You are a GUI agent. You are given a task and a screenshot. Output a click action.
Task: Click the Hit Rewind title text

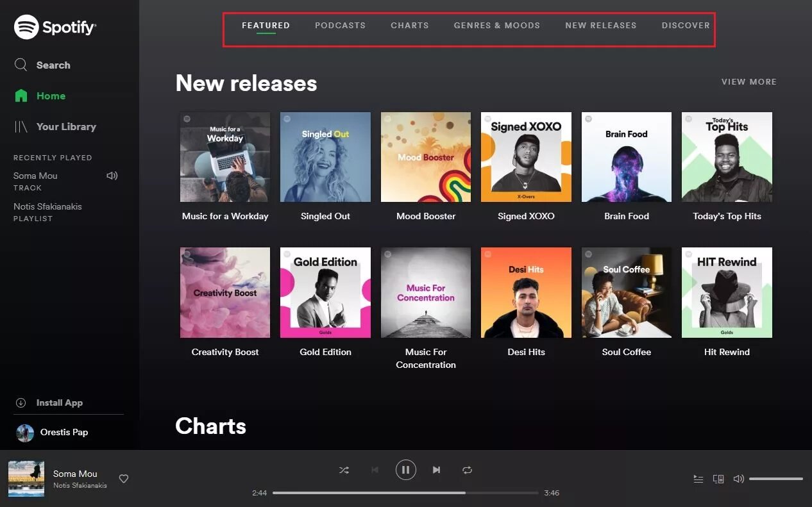click(x=727, y=352)
